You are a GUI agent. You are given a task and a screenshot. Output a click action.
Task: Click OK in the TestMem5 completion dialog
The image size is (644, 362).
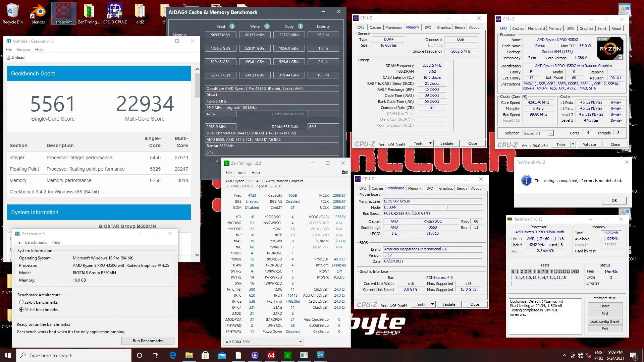pos(614,200)
